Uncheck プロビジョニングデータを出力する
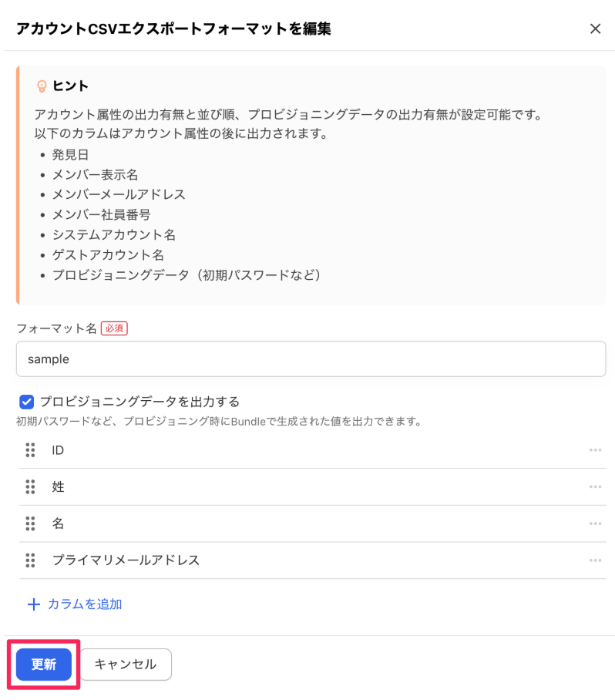This screenshot has height=700, width=615. click(x=26, y=402)
